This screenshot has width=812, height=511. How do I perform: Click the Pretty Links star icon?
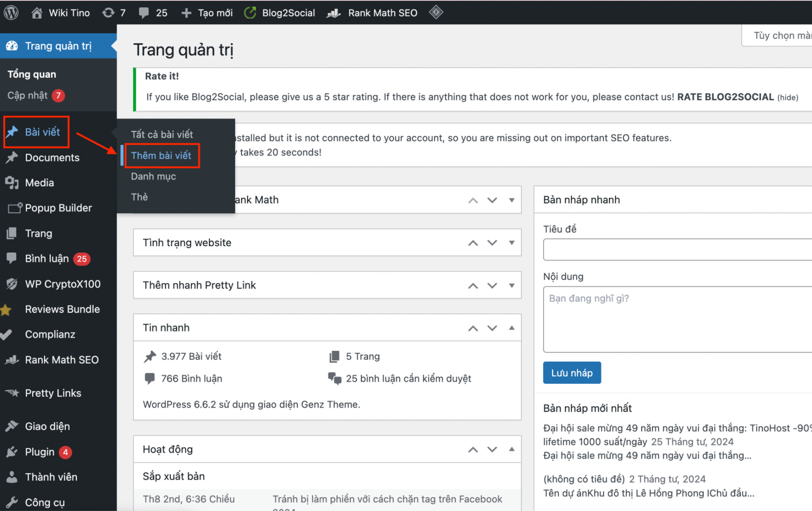pos(12,393)
